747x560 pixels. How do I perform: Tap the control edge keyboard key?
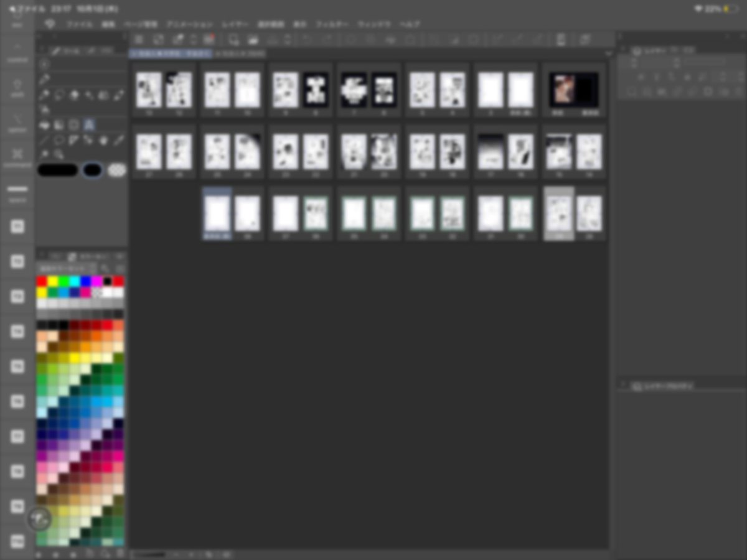click(x=17, y=53)
